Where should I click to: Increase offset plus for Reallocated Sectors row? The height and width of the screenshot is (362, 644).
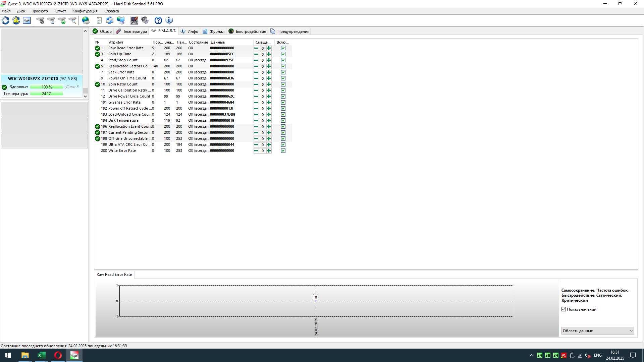coord(269,66)
